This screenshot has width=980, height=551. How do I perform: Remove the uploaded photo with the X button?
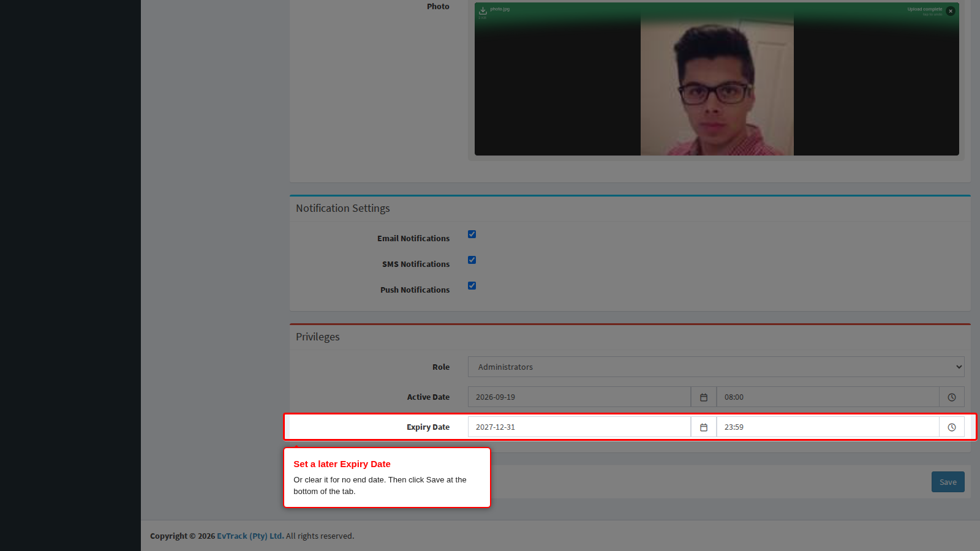tap(951, 11)
